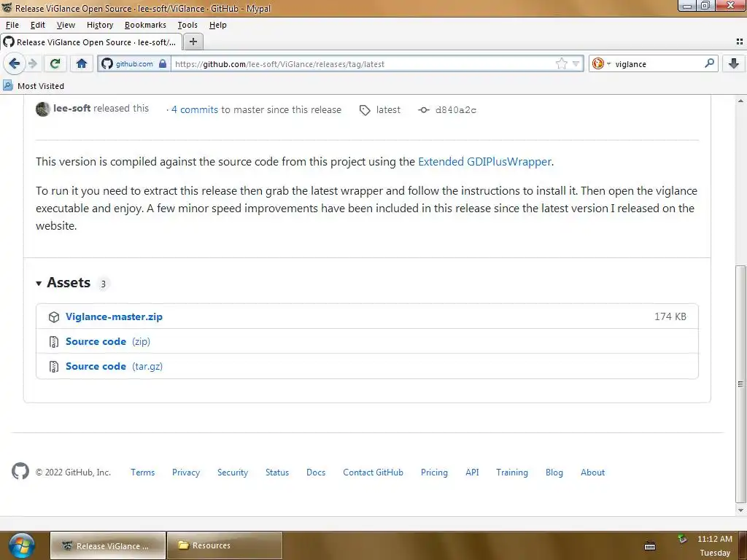Open the URL history dropdown arrow
This screenshot has width=747, height=560.
(576, 63)
